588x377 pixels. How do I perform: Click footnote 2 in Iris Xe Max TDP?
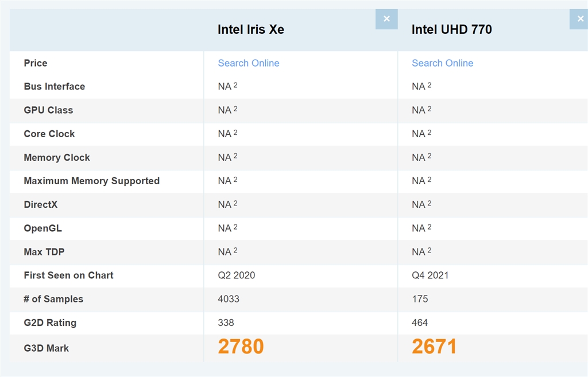click(x=235, y=250)
